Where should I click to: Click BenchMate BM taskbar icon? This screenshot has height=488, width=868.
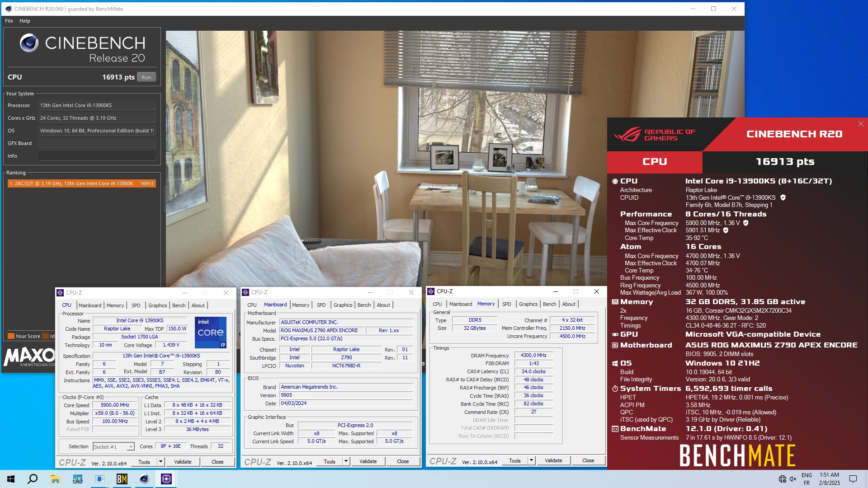coord(122,479)
